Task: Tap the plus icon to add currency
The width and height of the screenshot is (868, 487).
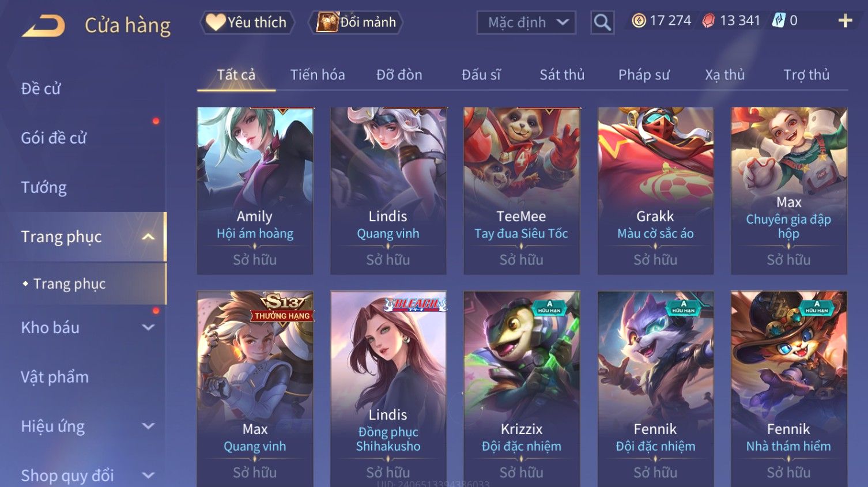Action: click(845, 21)
